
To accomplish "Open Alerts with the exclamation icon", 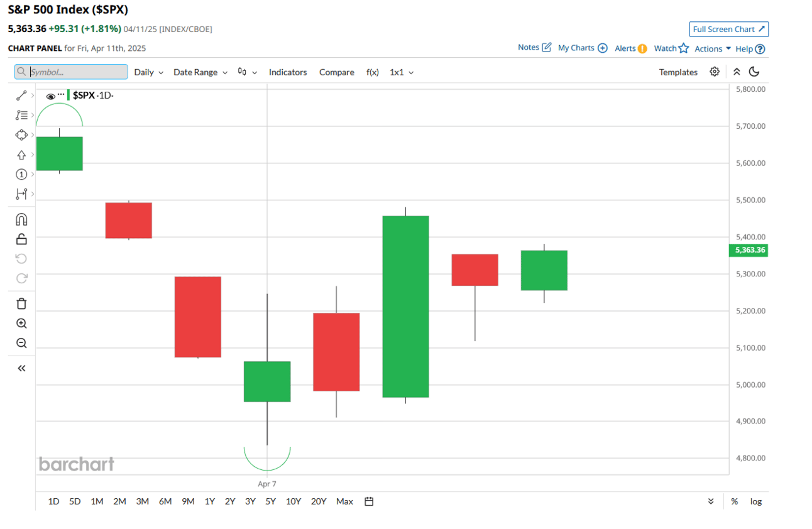I will click(x=642, y=48).
